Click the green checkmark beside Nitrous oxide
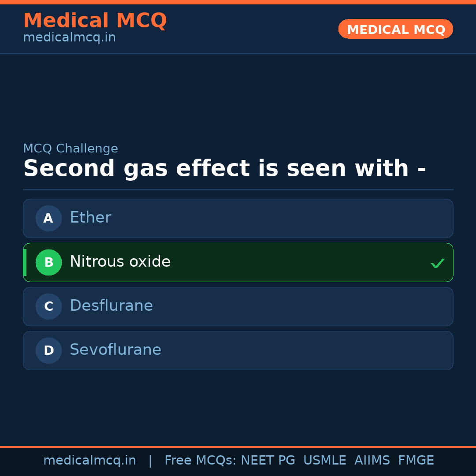 coord(437,264)
